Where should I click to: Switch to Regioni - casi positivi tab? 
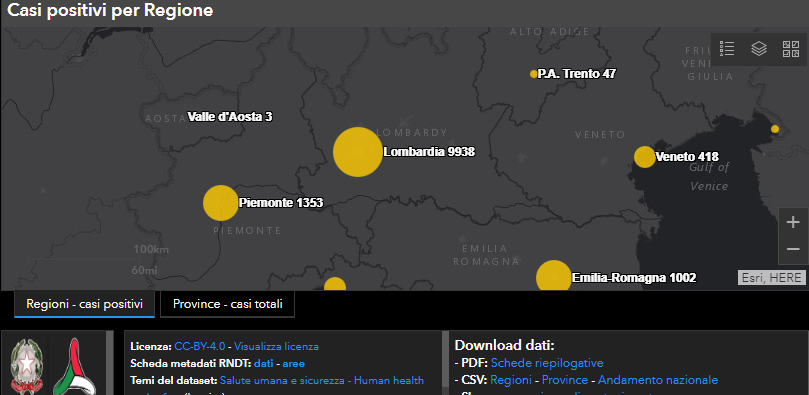click(85, 304)
